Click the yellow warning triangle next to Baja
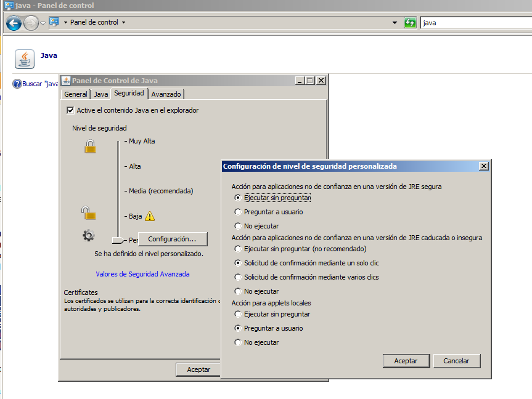The width and height of the screenshot is (532, 399). tap(150, 216)
